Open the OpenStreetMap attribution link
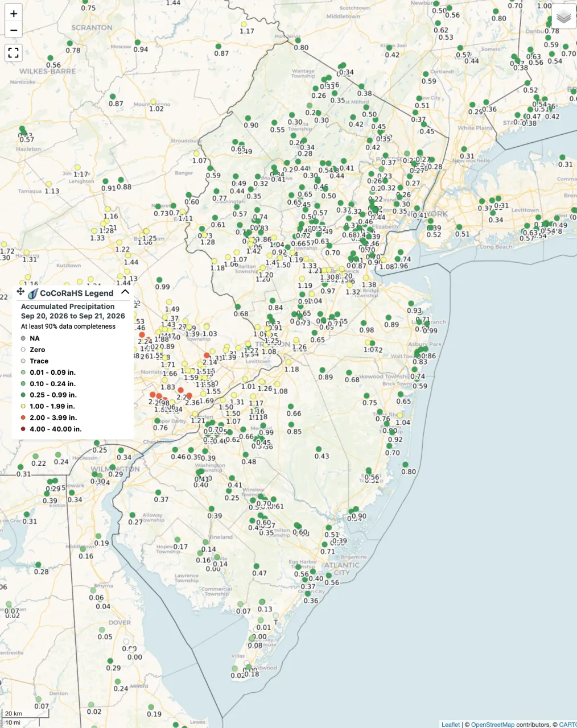577x728 pixels. coord(492,724)
